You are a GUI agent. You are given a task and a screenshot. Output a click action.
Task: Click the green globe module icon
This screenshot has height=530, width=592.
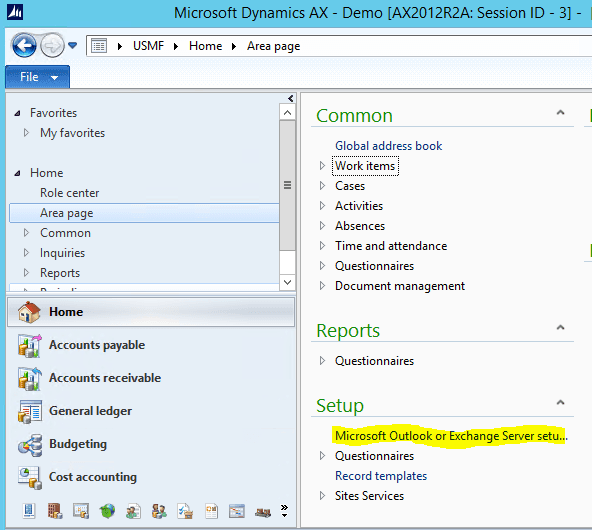tap(107, 511)
